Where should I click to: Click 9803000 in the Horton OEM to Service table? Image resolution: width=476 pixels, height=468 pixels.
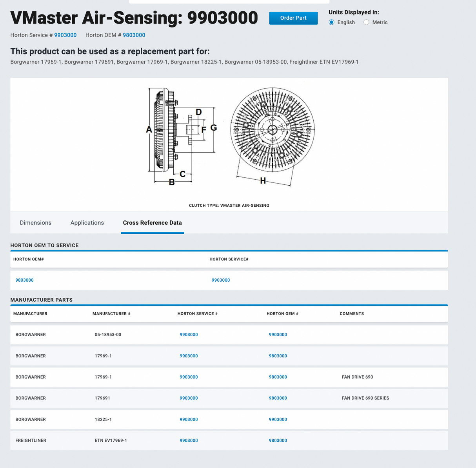(x=24, y=280)
